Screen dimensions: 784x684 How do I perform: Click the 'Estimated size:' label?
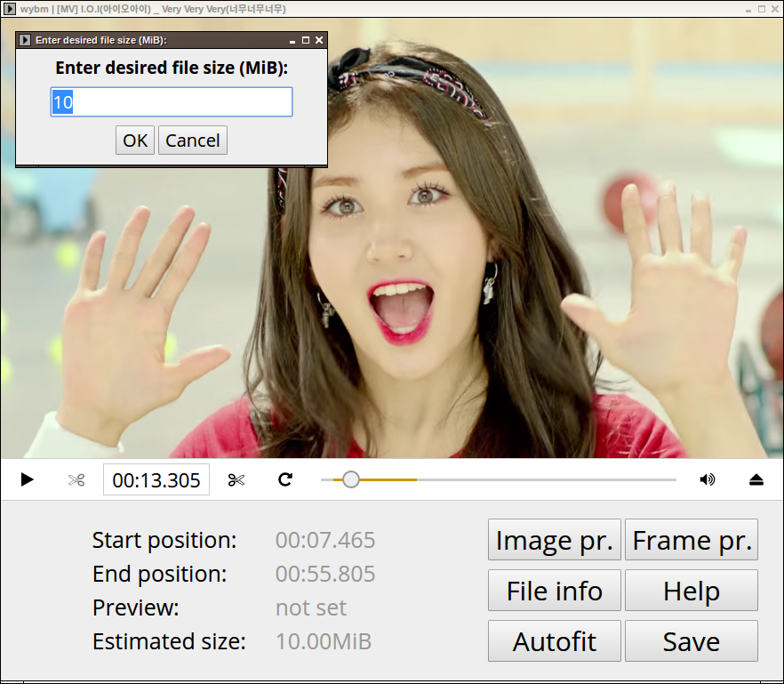coord(169,641)
